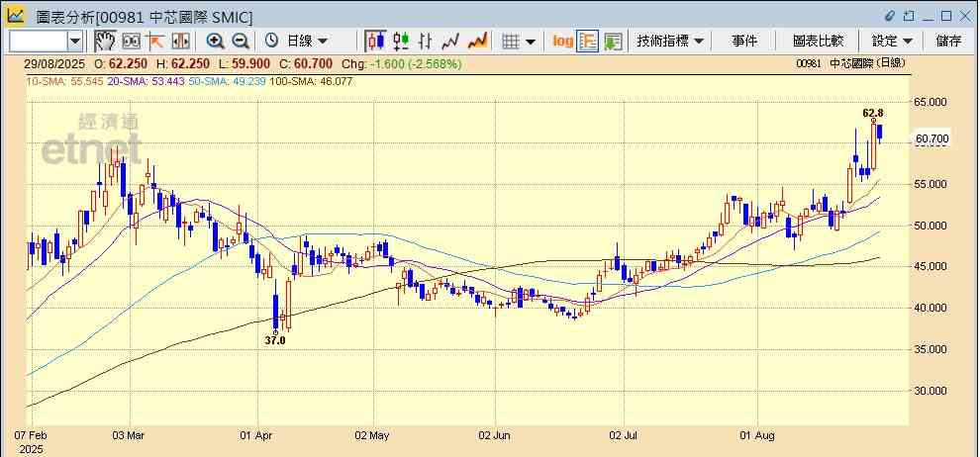980x457 pixels.
Task: Open the 設定 dropdown menu
Action: click(x=892, y=42)
